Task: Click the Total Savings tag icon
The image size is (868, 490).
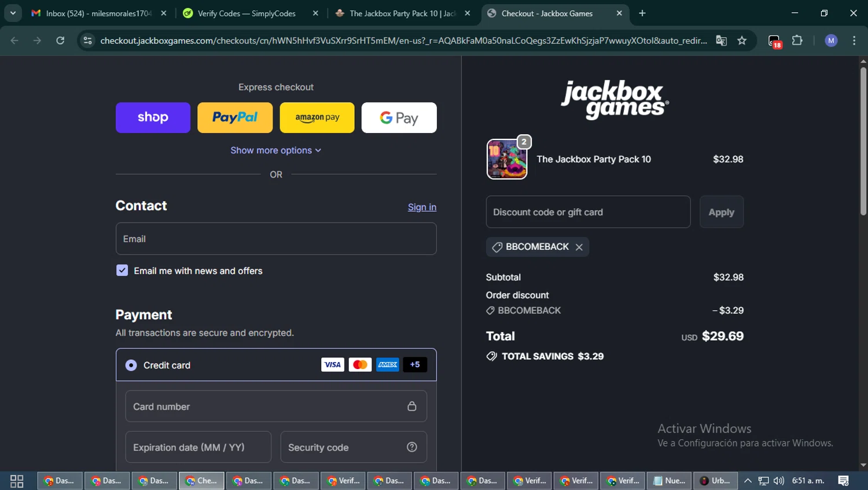Action: click(x=492, y=356)
